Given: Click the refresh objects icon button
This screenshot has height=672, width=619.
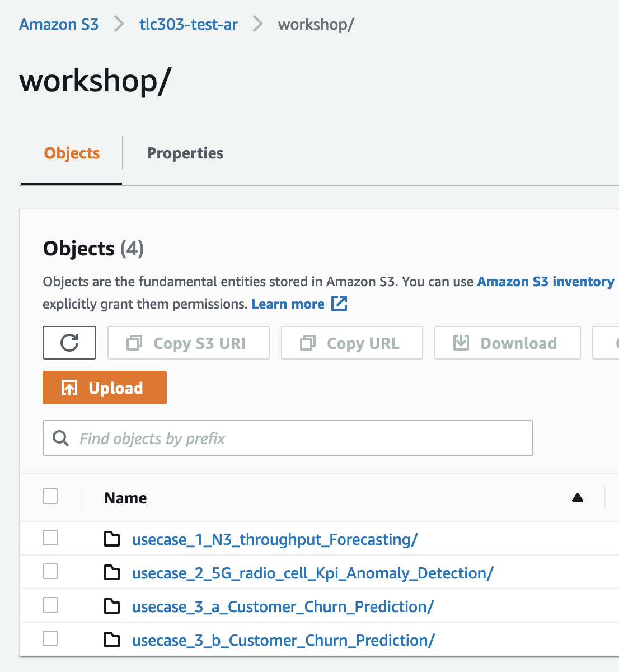Looking at the screenshot, I should [x=69, y=343].
